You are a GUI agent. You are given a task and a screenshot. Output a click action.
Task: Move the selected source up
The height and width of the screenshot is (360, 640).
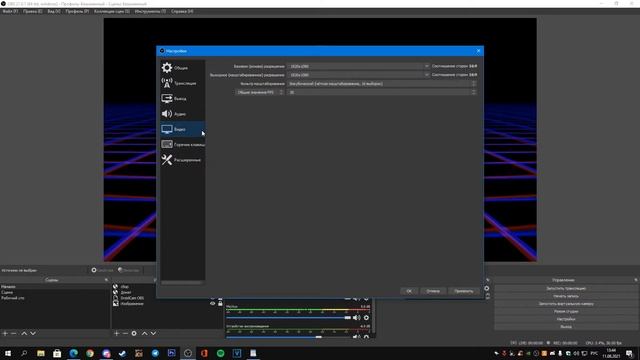point(144,333)
